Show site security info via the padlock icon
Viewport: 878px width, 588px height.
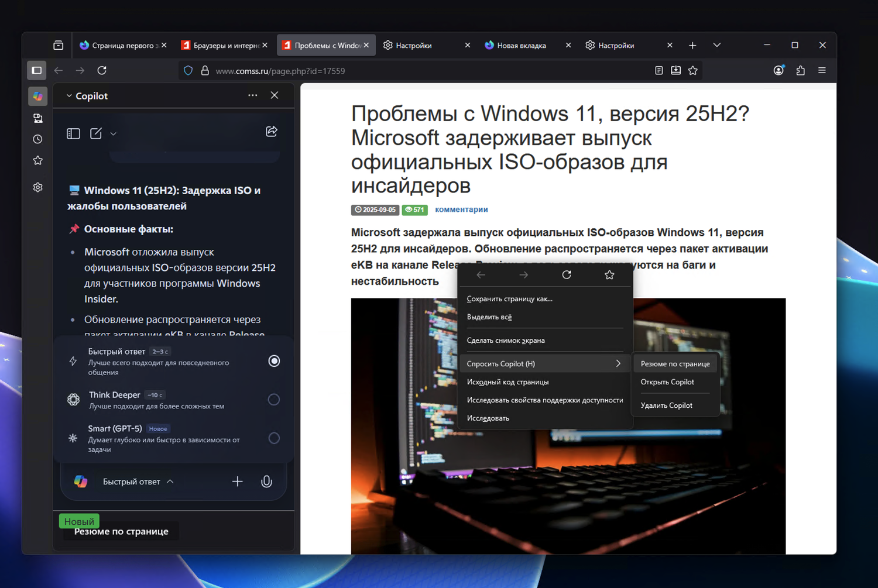pos(205,71)
